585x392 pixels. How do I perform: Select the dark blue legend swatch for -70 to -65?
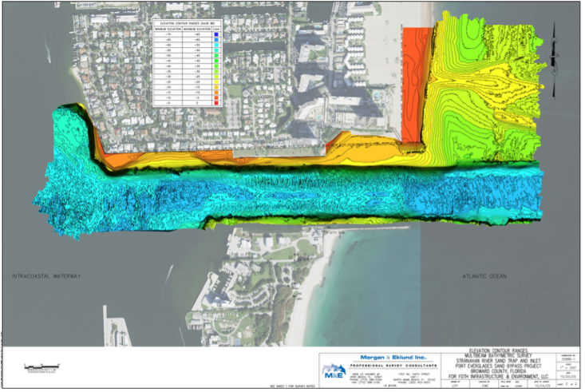(x=216, y=34)
